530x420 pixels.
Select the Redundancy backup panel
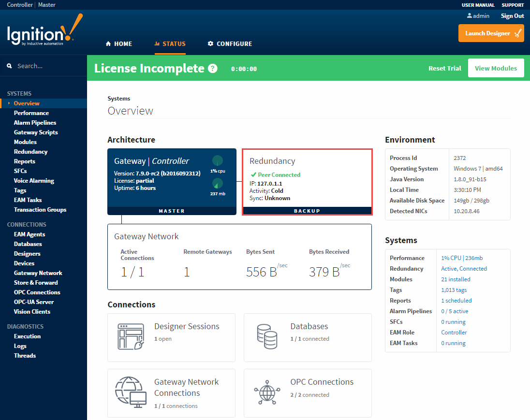click(307, 182)
